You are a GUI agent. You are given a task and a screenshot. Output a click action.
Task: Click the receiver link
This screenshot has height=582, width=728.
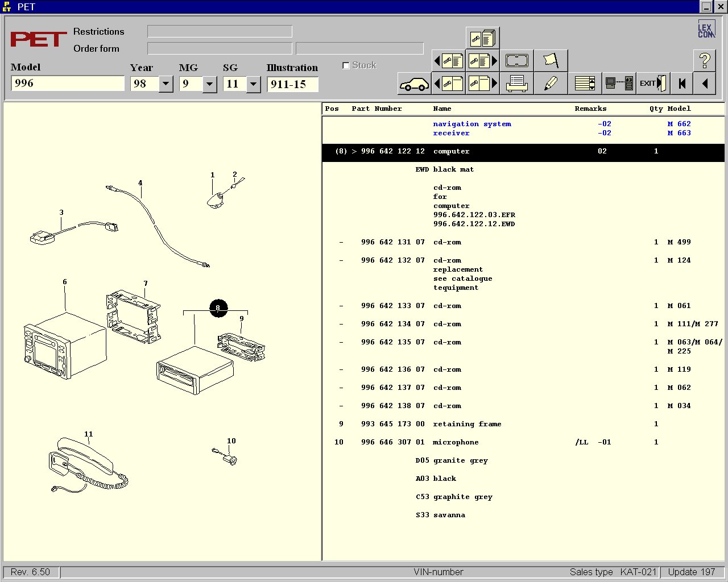point(451,133)
